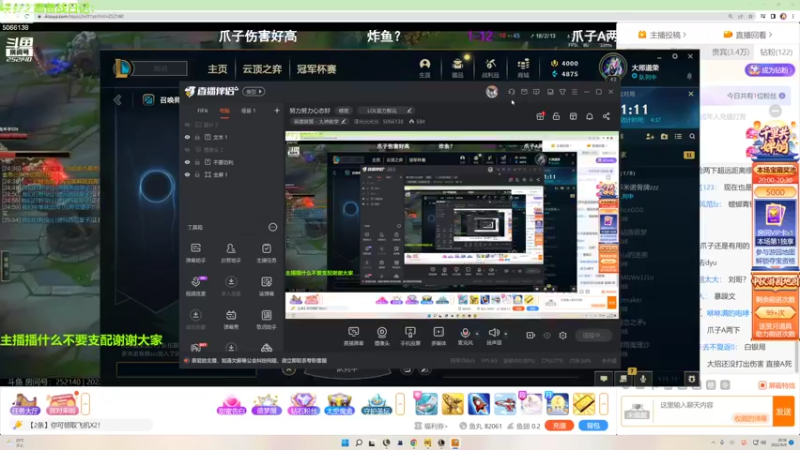Open the notification bell in streaming tool

(x=589, y=116)
